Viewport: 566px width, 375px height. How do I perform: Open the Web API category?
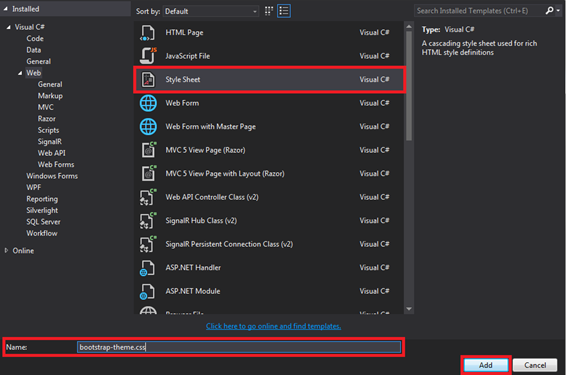click(52, 153)
